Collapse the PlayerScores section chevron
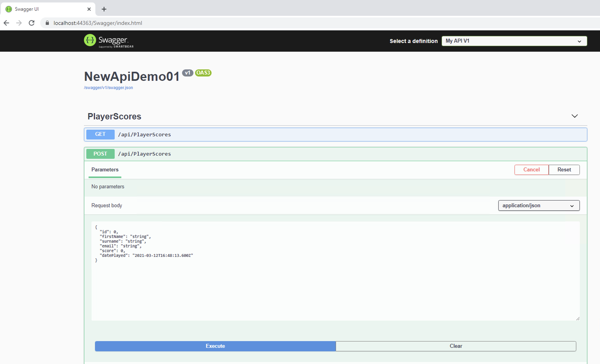 [x=574, y=116]
